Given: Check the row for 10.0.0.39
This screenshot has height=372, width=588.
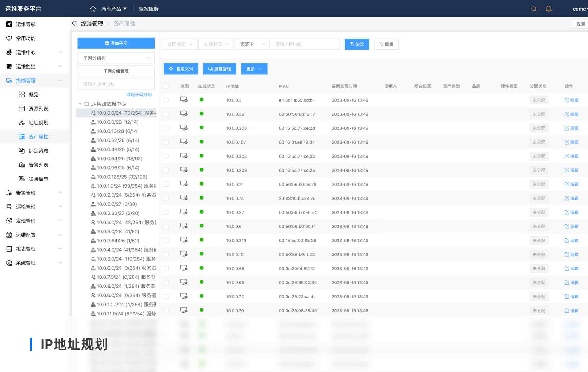Looking at the screenshot, I should coord(166,114).
